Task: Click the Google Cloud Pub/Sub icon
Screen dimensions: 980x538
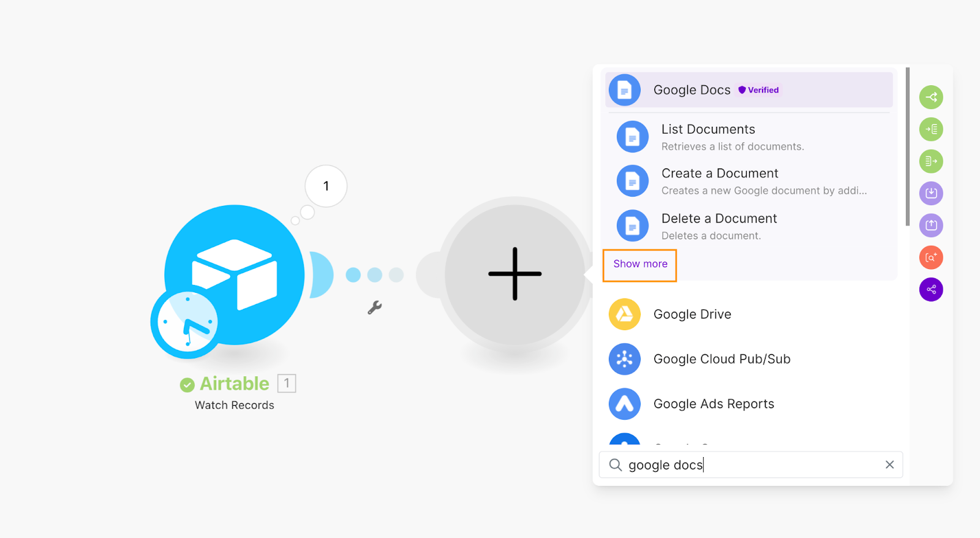Action: pyautogui.click(x=624, y=359)
